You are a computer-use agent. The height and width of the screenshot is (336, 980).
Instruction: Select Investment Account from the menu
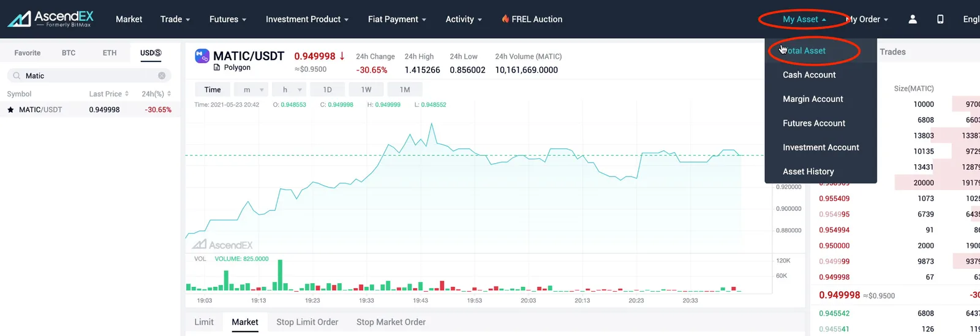point(821,147)
